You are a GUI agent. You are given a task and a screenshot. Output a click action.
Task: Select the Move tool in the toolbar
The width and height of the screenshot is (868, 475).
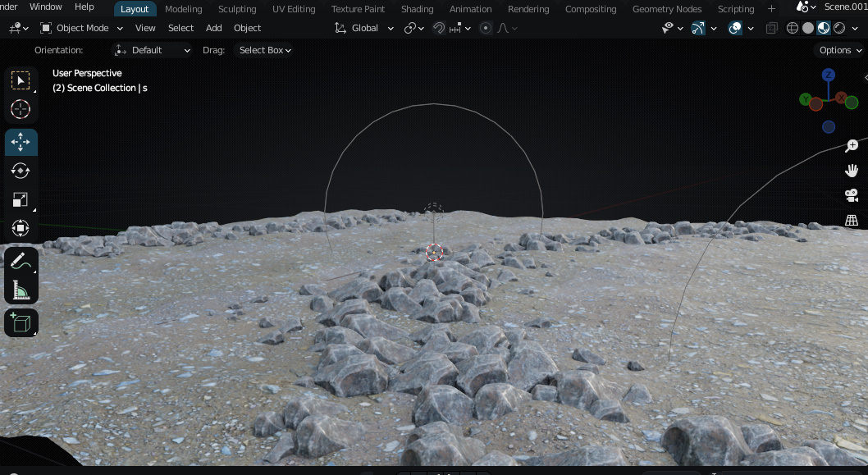[x=21, y=141]
